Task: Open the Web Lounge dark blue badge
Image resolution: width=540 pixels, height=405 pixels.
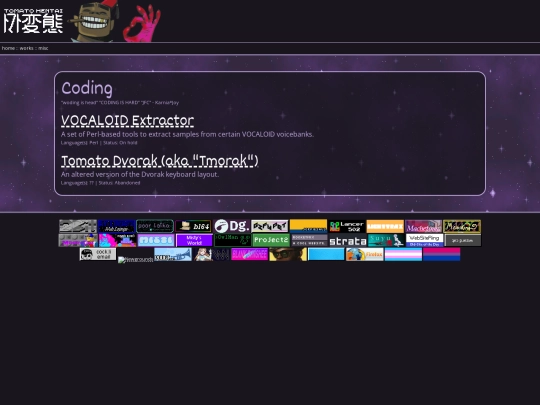Action: tap(116, 226)
